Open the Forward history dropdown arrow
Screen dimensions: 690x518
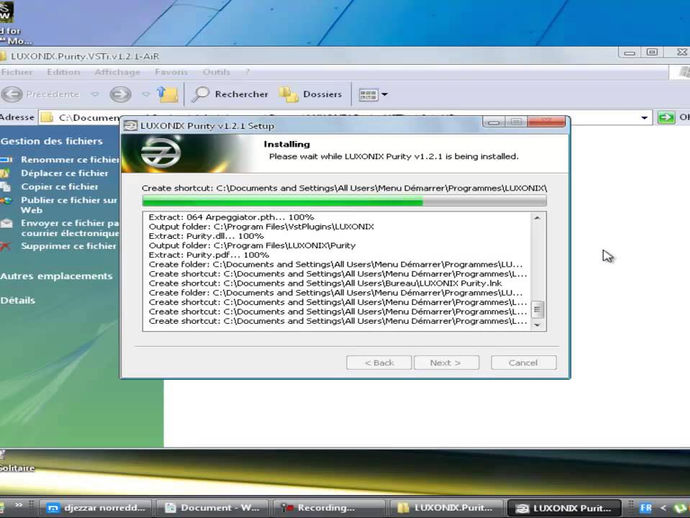pos(146,94)
